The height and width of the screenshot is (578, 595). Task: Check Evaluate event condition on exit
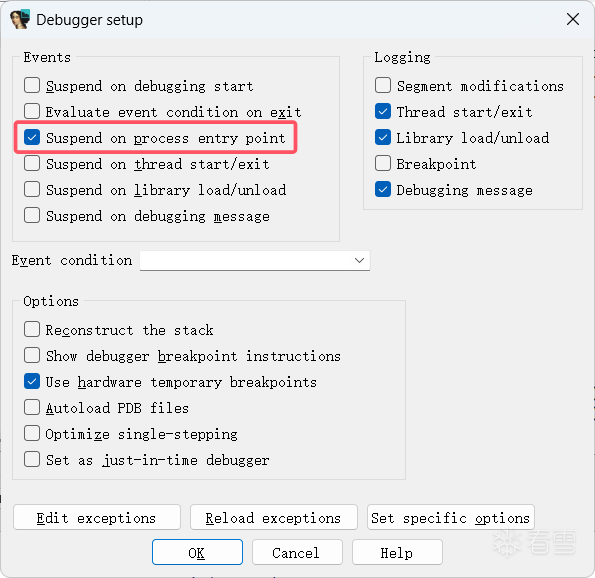pyautogui.click(x=32, y=112)
